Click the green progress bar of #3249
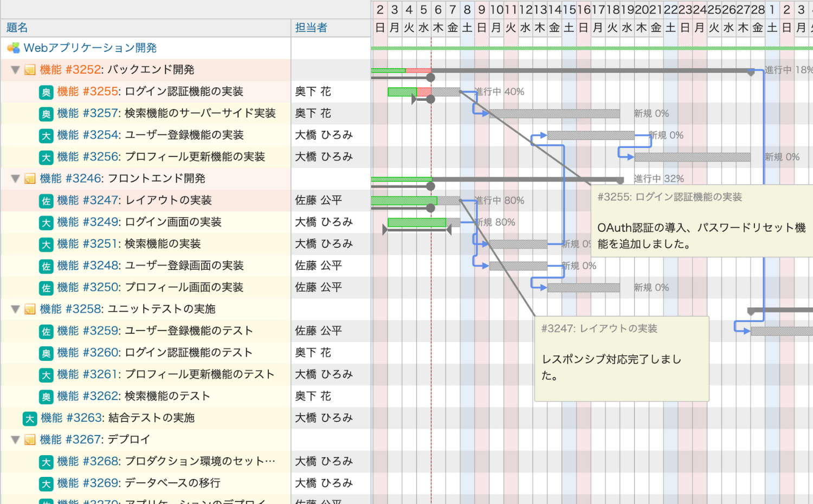The width and height of the screenshot is (813, 504). coord(417,222)
